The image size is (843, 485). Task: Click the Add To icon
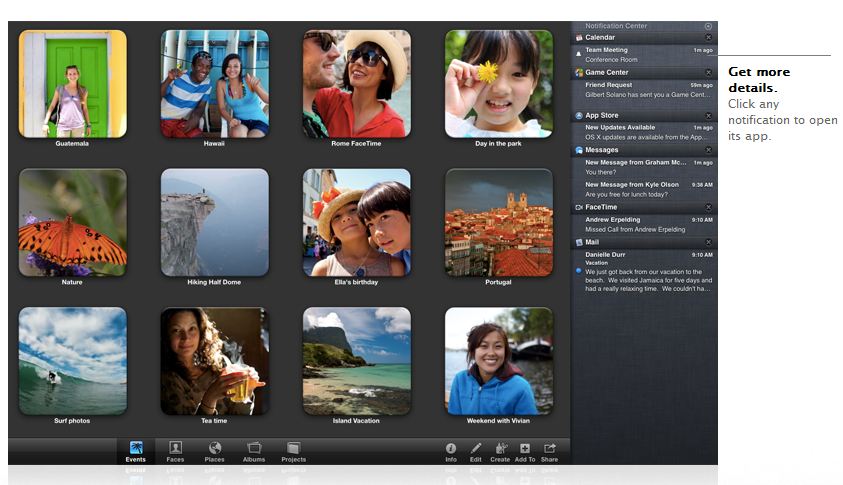pyautogui.click(x=525, y=451)
